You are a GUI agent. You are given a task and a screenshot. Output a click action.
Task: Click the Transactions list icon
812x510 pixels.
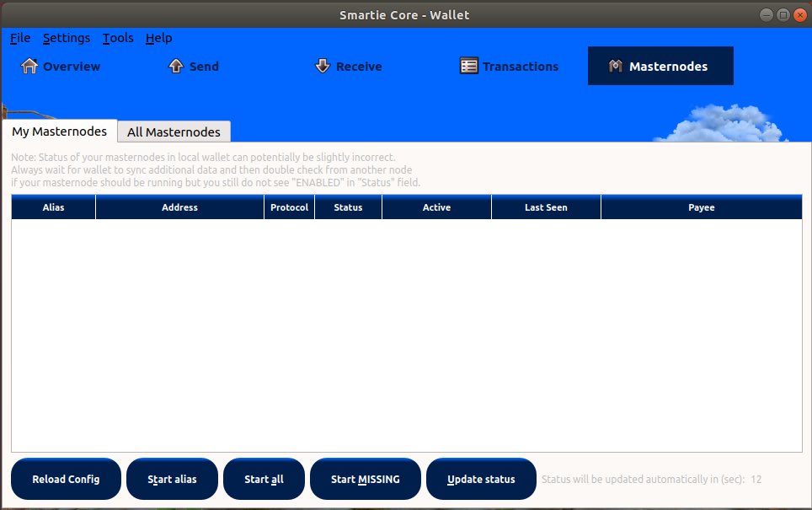tap(469, 66)
